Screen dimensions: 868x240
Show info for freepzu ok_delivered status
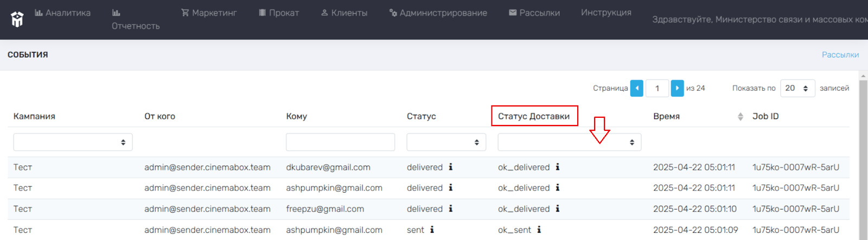click(x=558, y=209)
